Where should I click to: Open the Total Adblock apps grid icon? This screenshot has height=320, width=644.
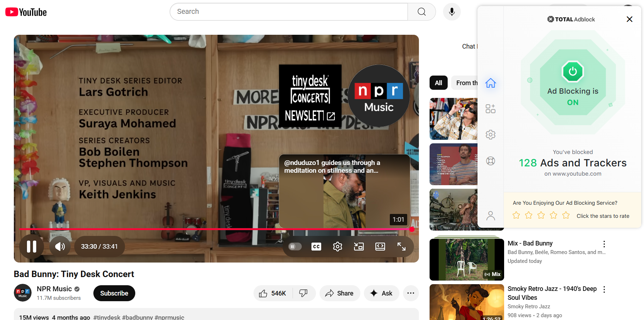click(x=491, y=109)
